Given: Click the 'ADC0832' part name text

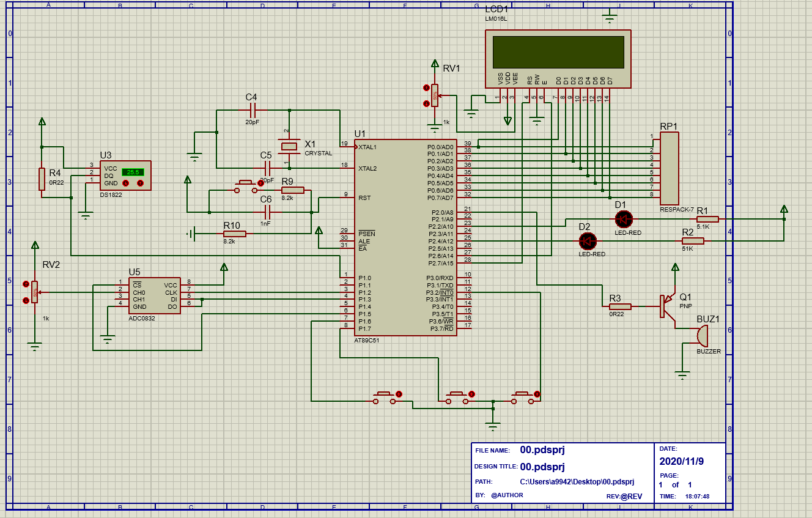Looking at the screenshot, I should (141, 319).
